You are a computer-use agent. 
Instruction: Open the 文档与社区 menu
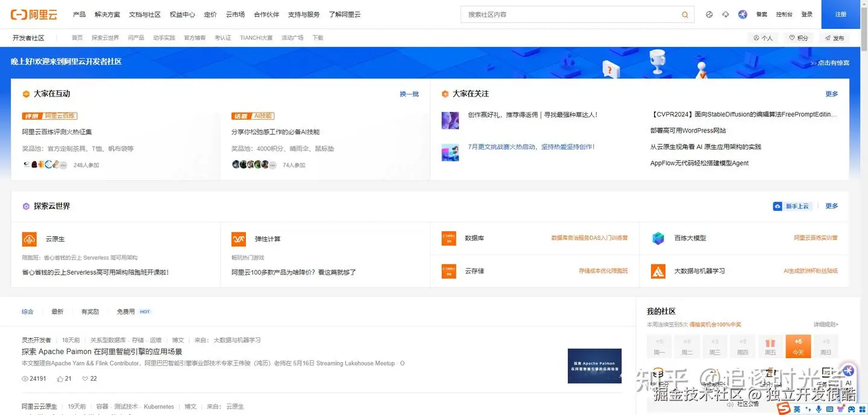click(x=145, y=14)
